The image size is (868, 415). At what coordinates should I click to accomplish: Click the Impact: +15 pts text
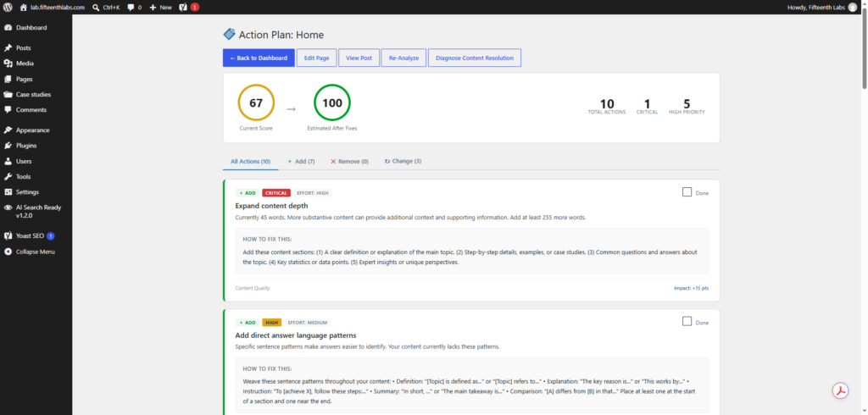(691, 288)
